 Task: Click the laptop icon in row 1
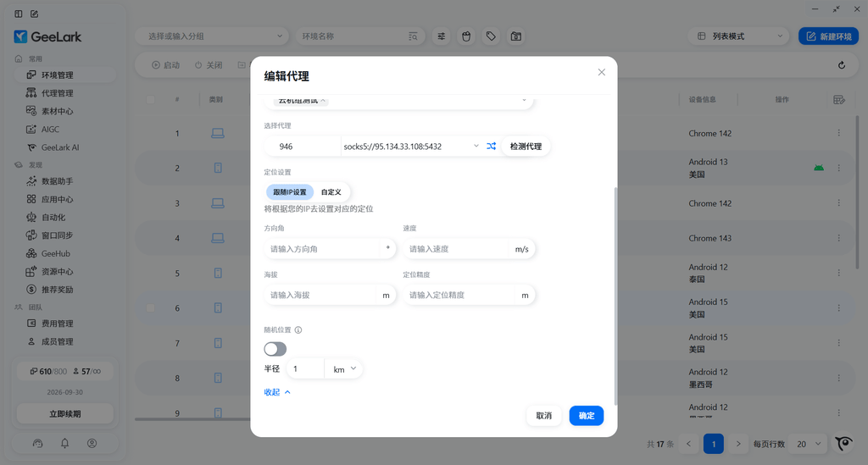point(218,133)
